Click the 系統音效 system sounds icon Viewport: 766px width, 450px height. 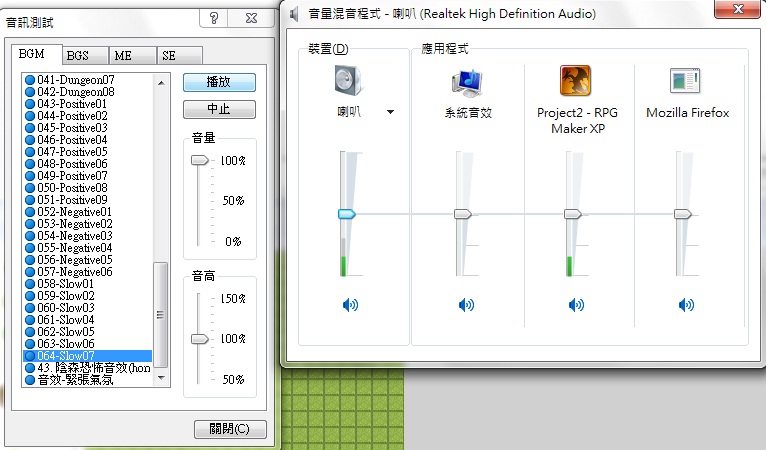click(467, 83)
